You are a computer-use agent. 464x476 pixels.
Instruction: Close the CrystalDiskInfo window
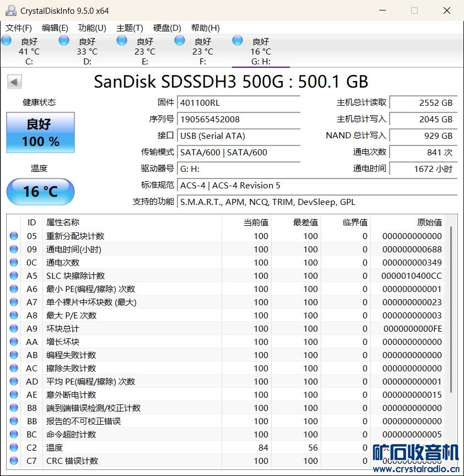click(447, 10)
